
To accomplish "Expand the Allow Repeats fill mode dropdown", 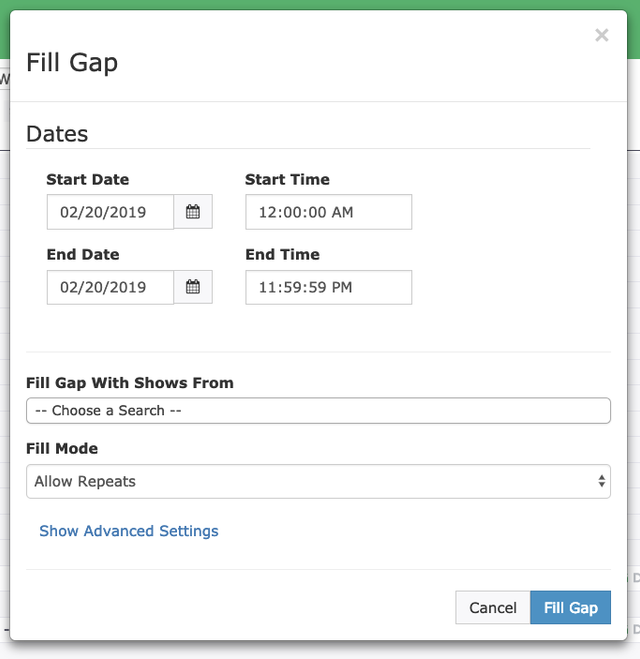I will pyautogui.click(x=318, y=481).
